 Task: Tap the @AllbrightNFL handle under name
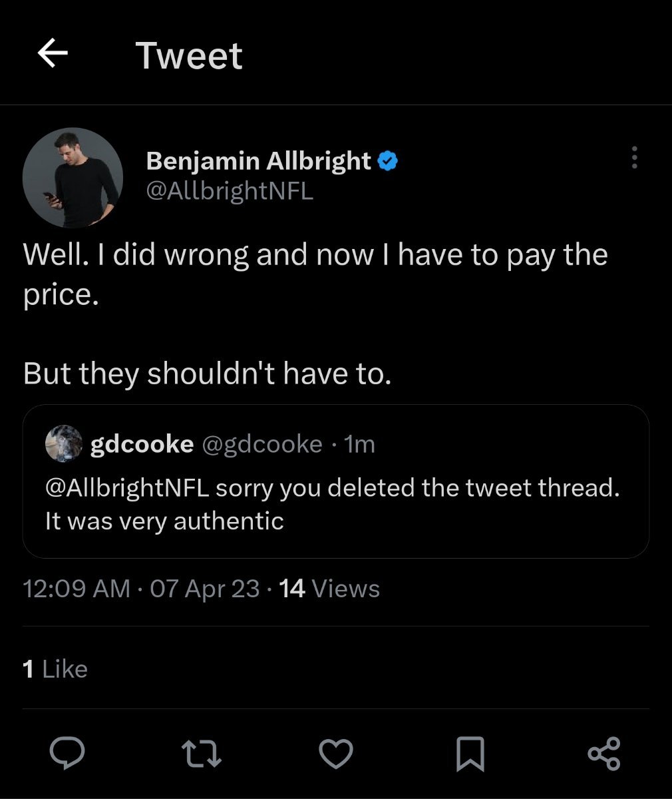(230, 192)
